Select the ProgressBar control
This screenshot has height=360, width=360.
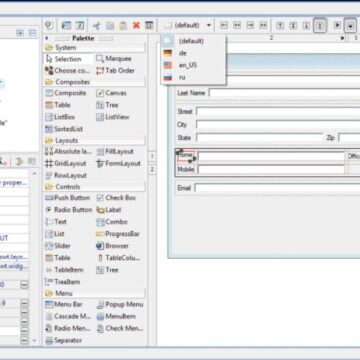[x=118, y=234]
